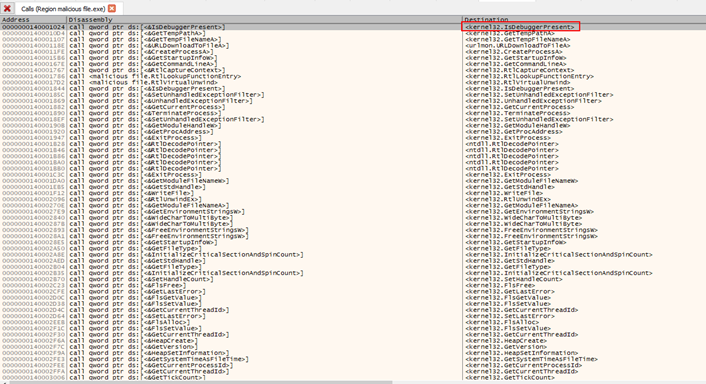This screenshot has height=384, width=706.
Task: Select the &GetCurrentProcess call disassembly
Action: 147,107
